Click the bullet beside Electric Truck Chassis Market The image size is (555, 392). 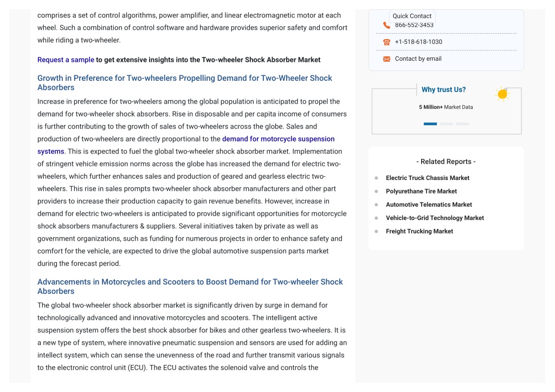coord(376,178)
